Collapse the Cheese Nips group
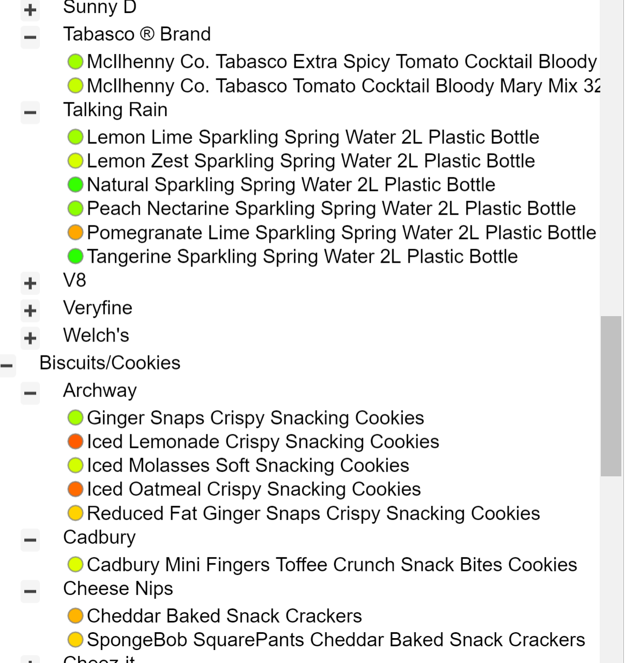Screen dimensions: 644x663 pyautogui.click(x=30, y=591)
